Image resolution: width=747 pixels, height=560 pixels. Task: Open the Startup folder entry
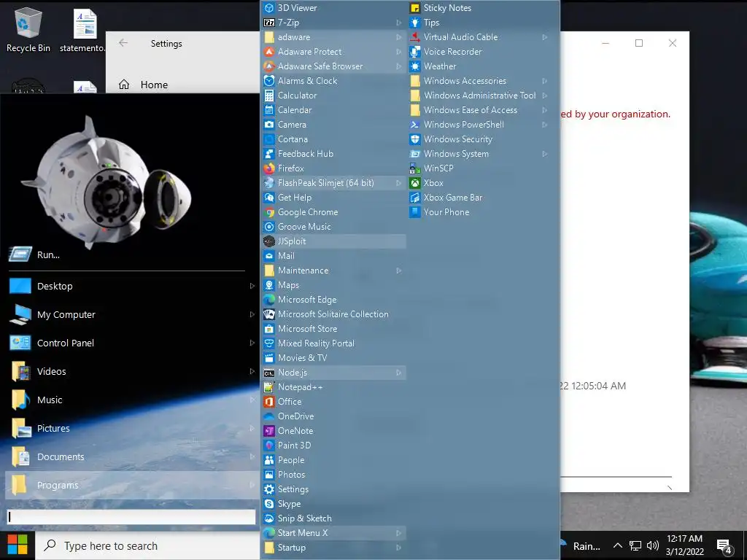point(333,548)
